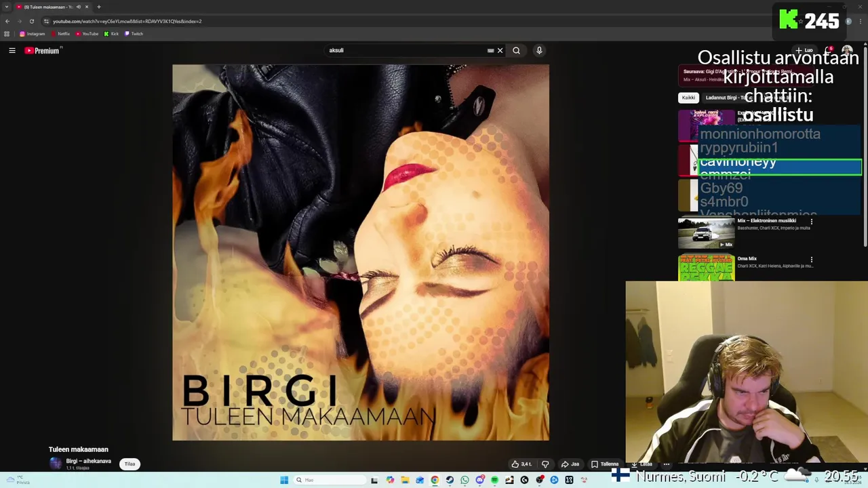868x488 pixels.
Task: Click the taskbar Hae search box
Action: (330, 480)
